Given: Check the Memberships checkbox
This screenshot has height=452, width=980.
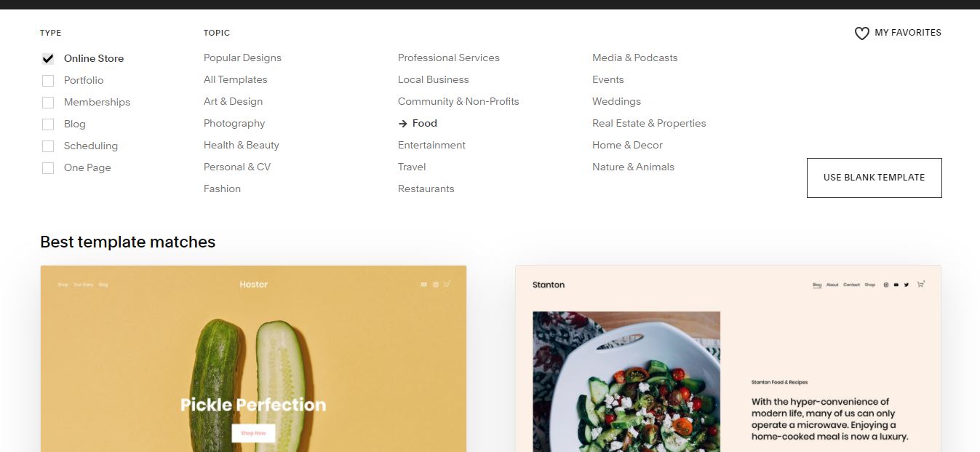Looking at the screenshot, I should pyautogui.click(x=48, y=102).
